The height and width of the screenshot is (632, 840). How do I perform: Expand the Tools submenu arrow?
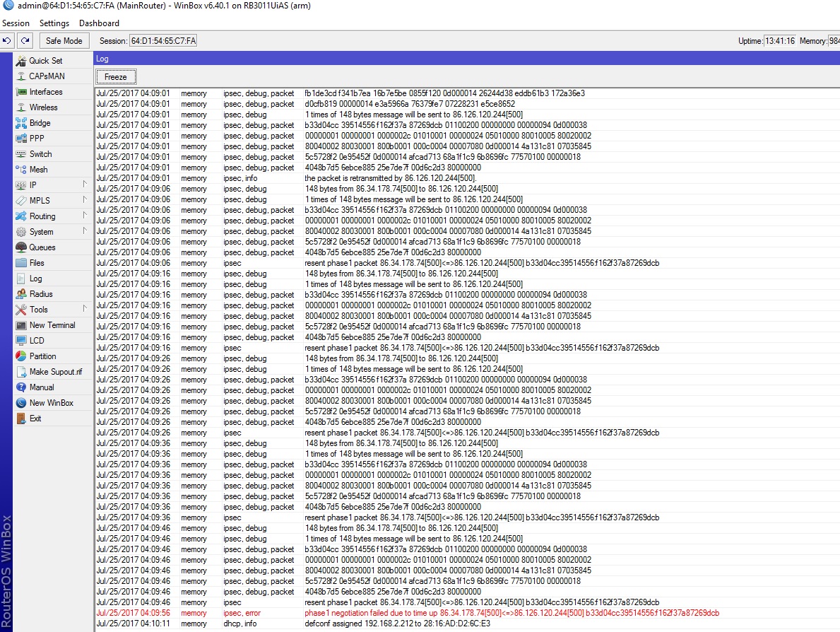(85, 309)
